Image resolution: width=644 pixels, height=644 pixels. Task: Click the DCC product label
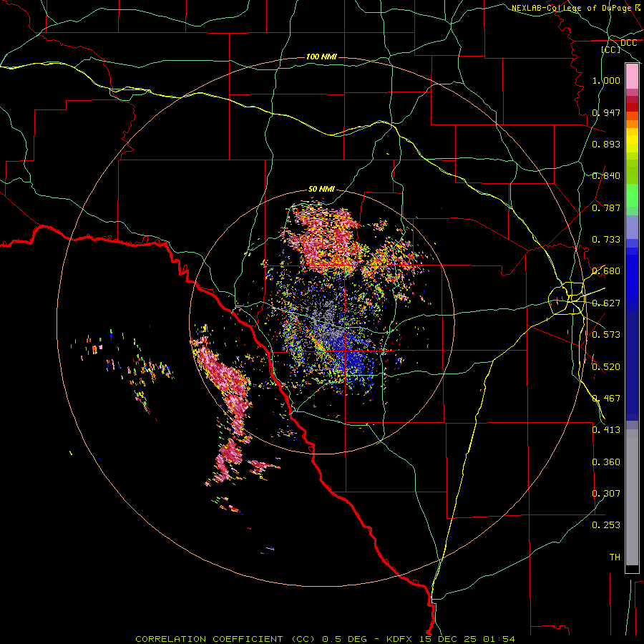click(628, 43)
